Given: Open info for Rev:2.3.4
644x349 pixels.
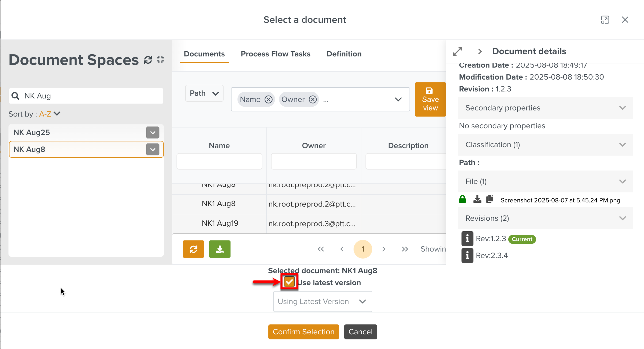Looking at the screenshot, I should (467, 256).
